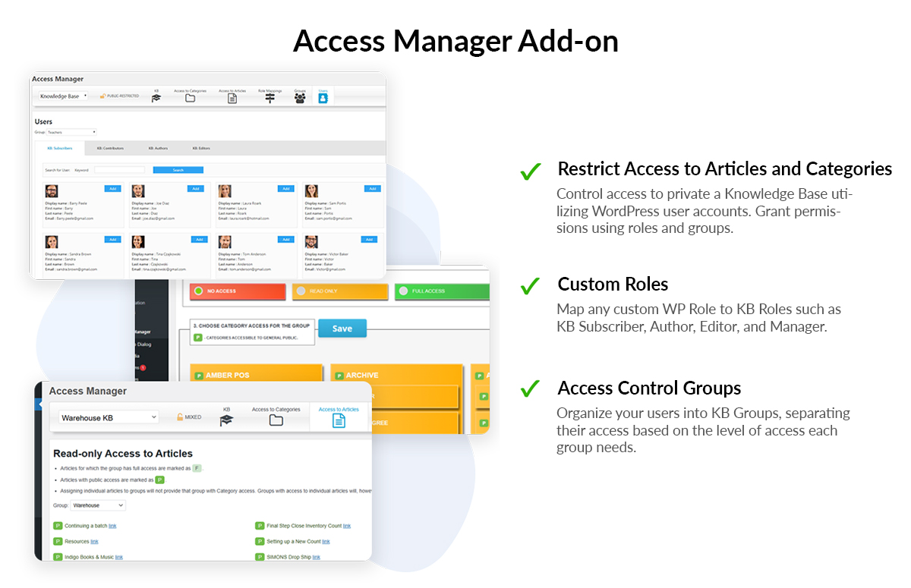This screenshot has width=911, height=588.
Task: Open the Knowledge Base selector dropdown
Action: (x=64, y=96)
